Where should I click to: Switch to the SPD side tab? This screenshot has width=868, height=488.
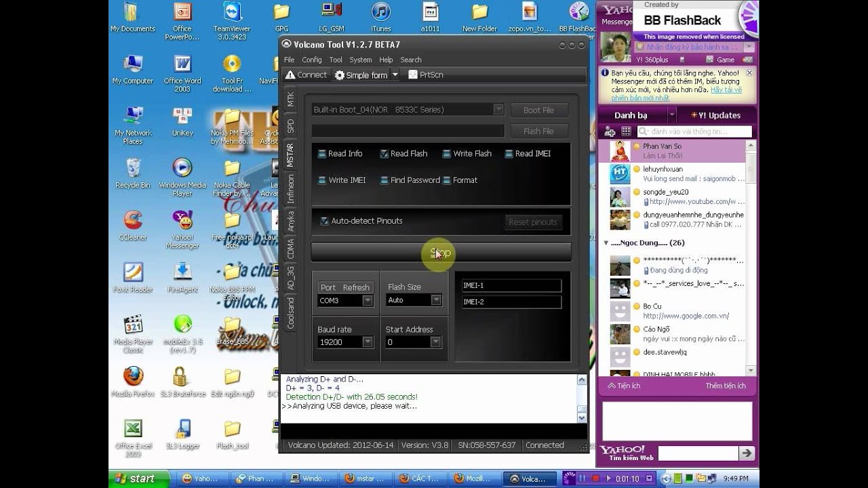click(x=290, y=126)
